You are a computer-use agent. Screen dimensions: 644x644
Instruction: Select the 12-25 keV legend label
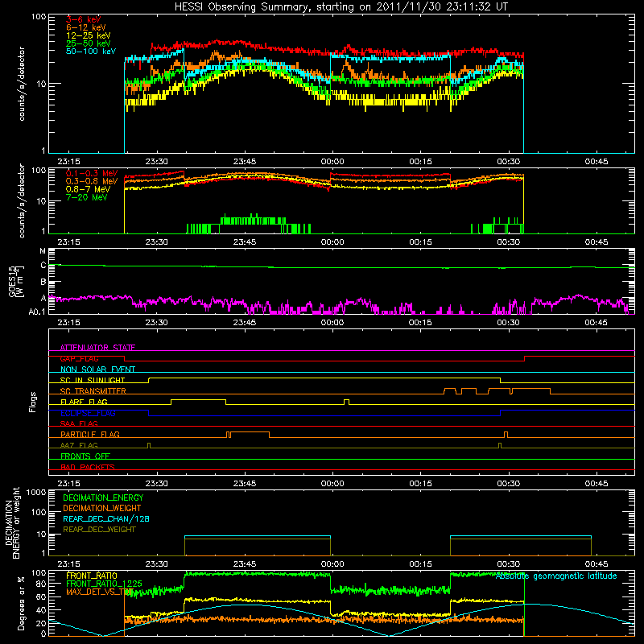tap(89, 35)
